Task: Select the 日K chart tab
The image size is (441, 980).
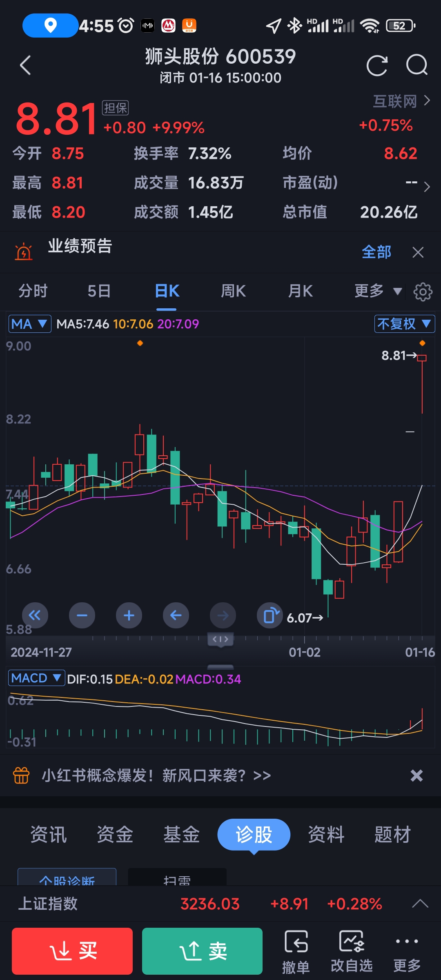Action: coord(167,291)
